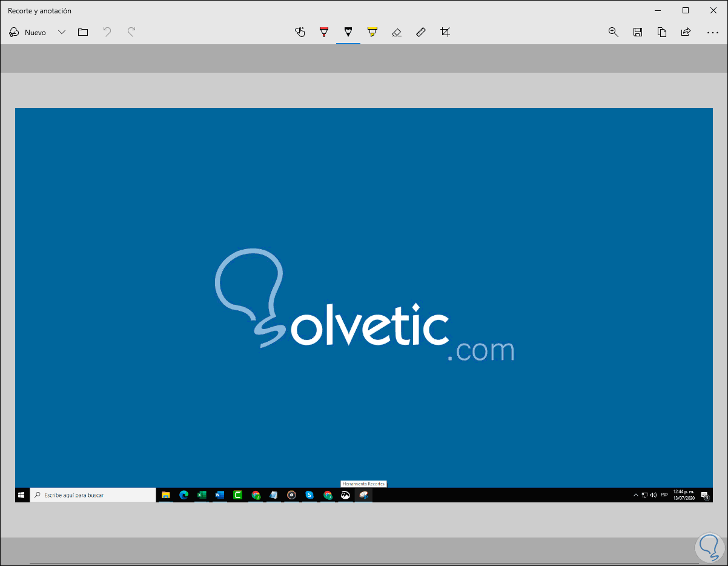The height and width of the screenshot is (566, 728).
Task: Activate the image crop tool
Action: pos(445,32)
